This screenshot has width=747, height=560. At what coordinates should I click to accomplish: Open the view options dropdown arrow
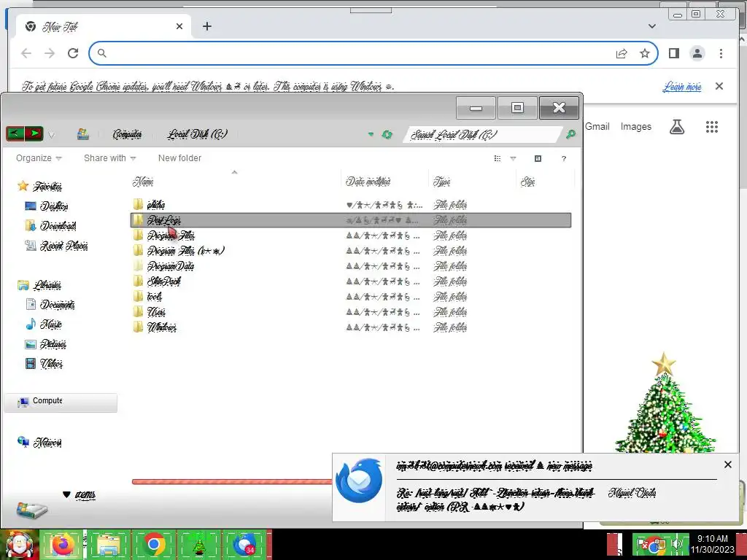513,158
